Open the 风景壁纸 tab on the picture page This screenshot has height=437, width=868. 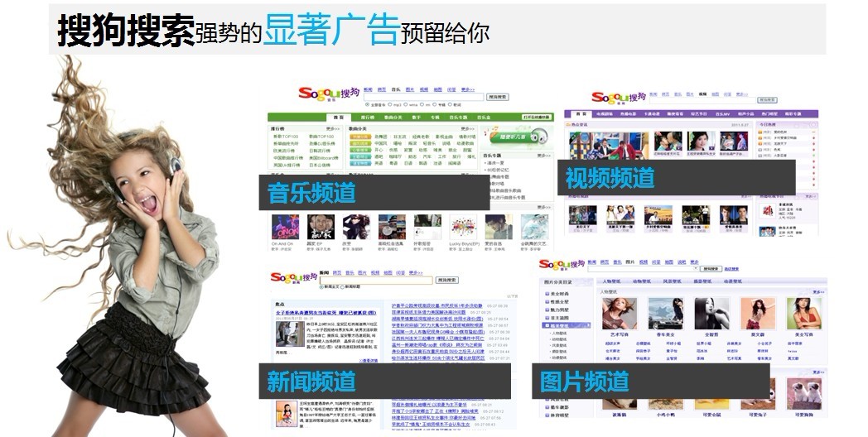(672, 281)
